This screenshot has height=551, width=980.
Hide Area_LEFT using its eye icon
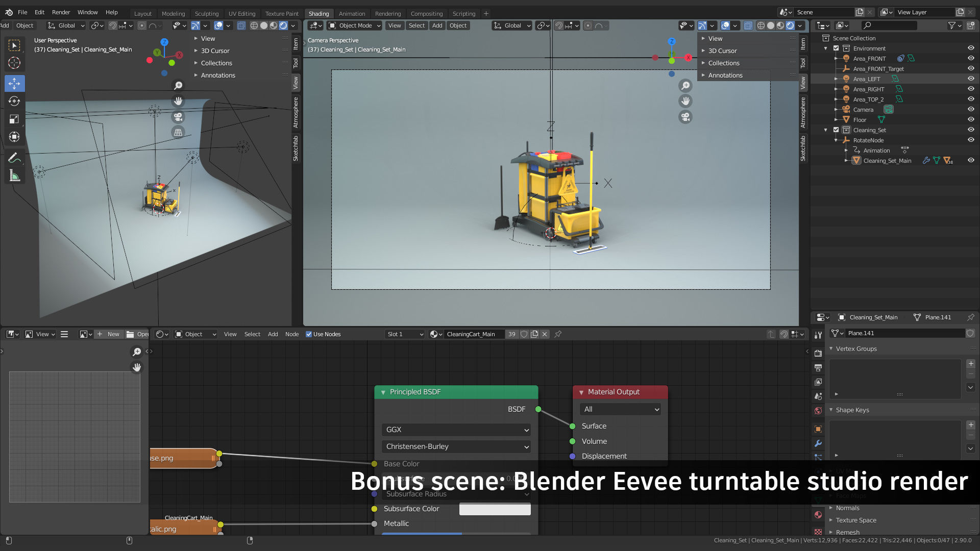pos(971,79)
